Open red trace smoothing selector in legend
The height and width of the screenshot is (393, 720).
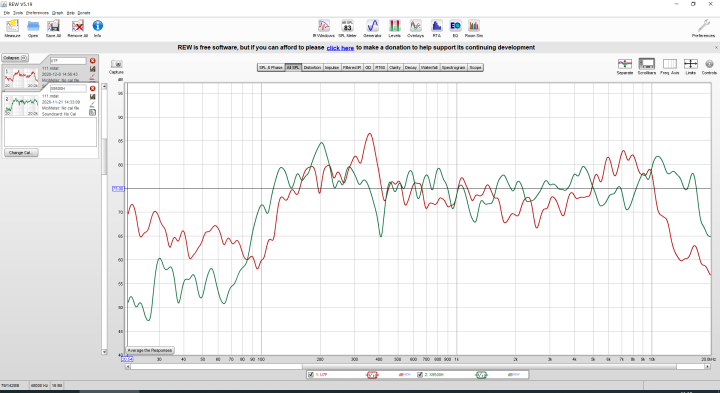[x=372, y=375]
